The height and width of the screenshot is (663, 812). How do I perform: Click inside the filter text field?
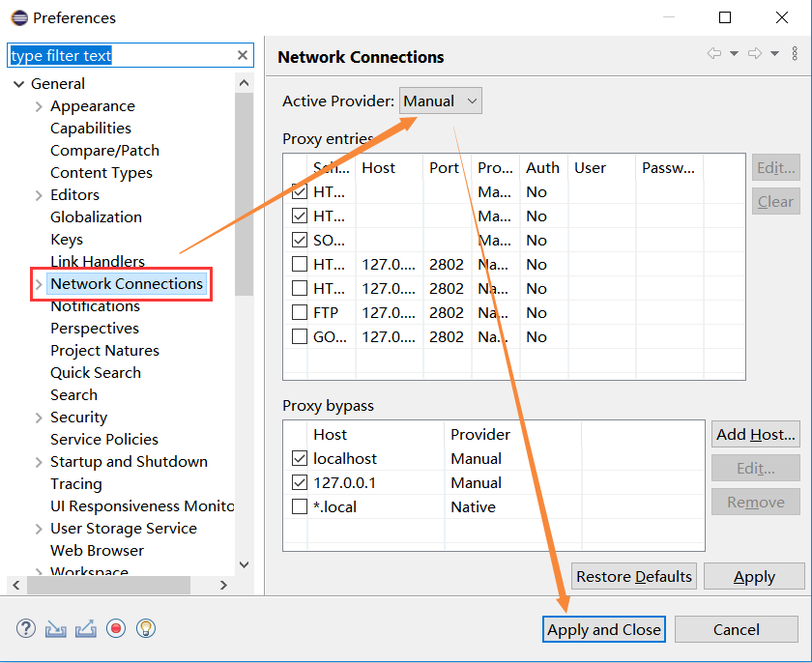pyautogui.click(x=116, y=55)
